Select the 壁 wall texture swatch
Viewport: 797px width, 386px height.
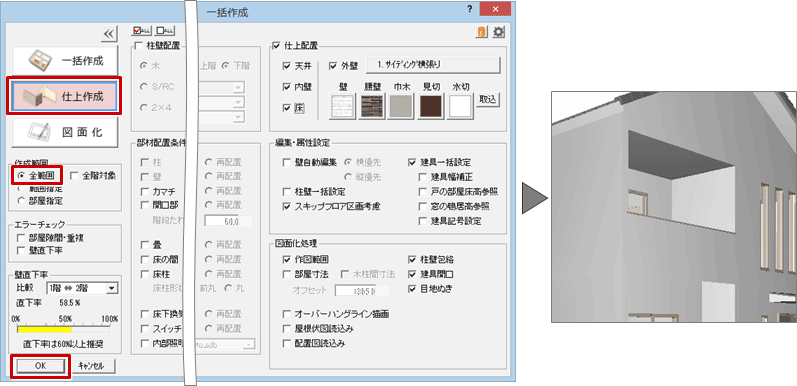(342, 106)
